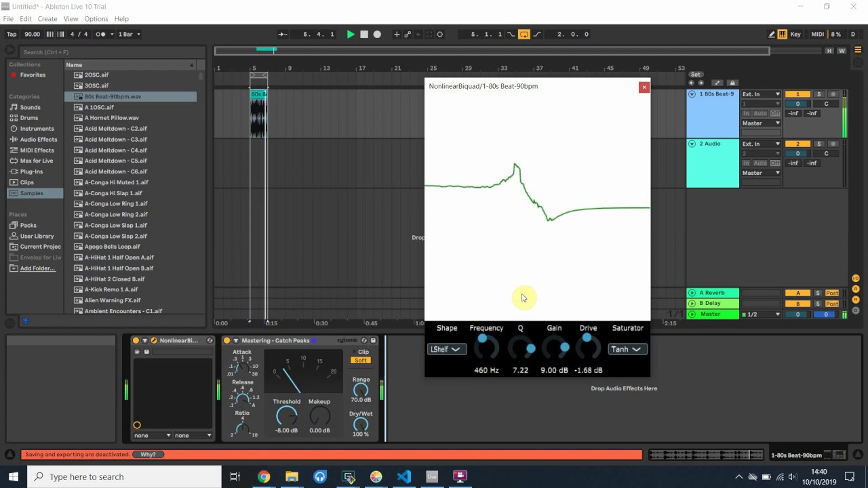Toggle the Arrangement Loop switch
The image size is (868, 488).
coord(524,34)
